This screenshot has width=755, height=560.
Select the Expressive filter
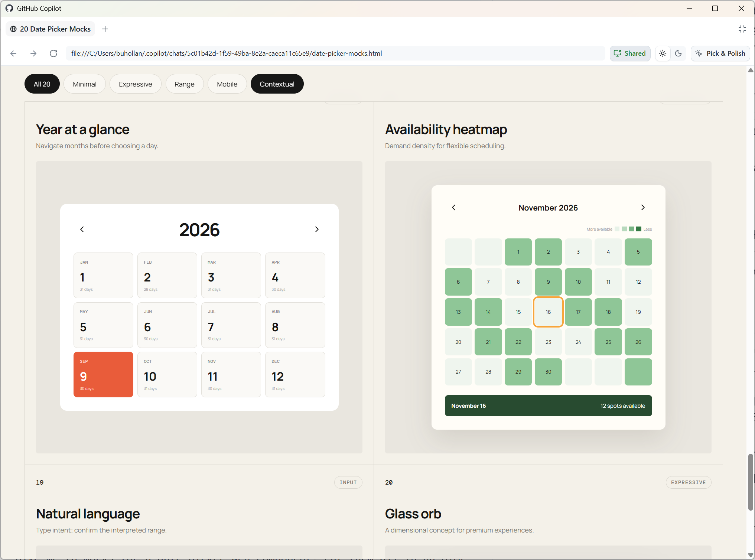tap(136, 84)
